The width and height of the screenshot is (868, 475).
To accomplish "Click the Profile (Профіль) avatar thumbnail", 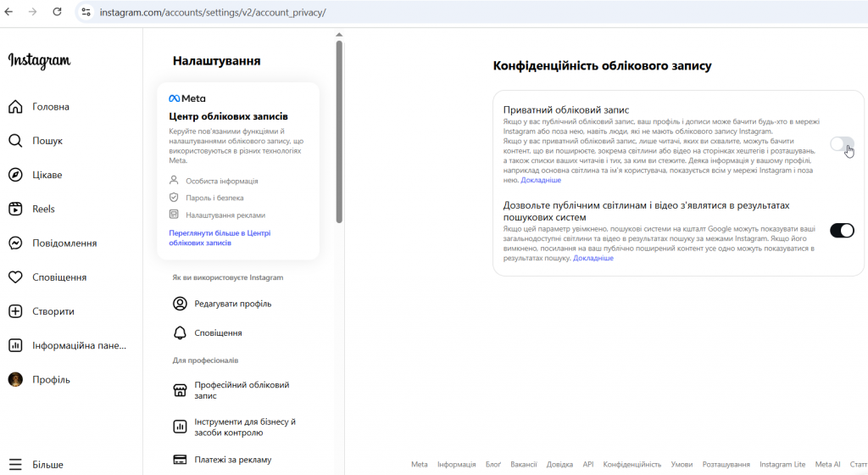I will tap(15, 379).
